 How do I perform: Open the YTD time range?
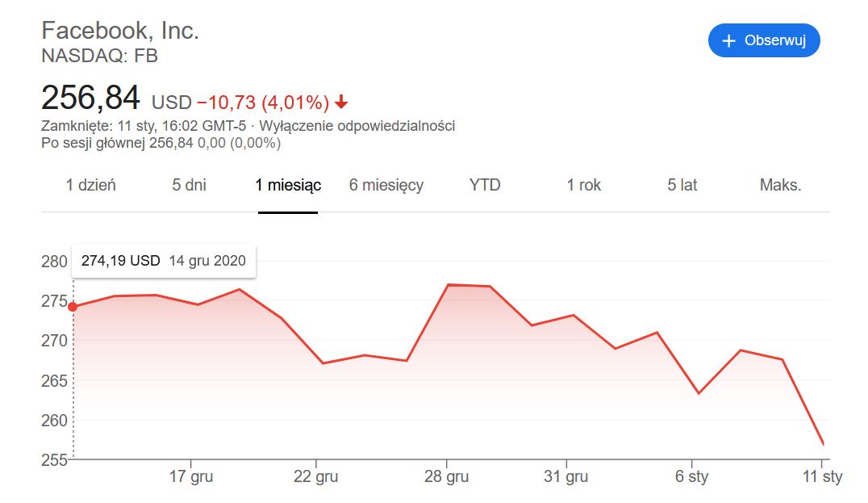(x=485, y=185)
